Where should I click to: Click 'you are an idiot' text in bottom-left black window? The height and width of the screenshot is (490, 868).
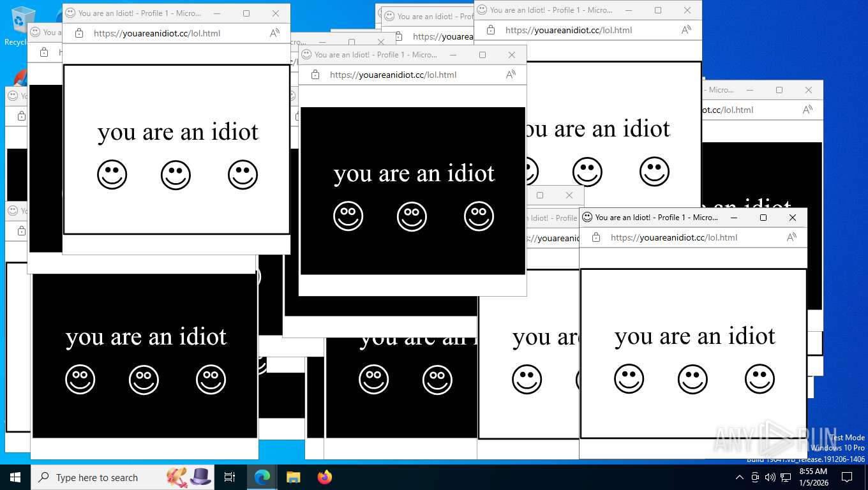coord(146,336)
